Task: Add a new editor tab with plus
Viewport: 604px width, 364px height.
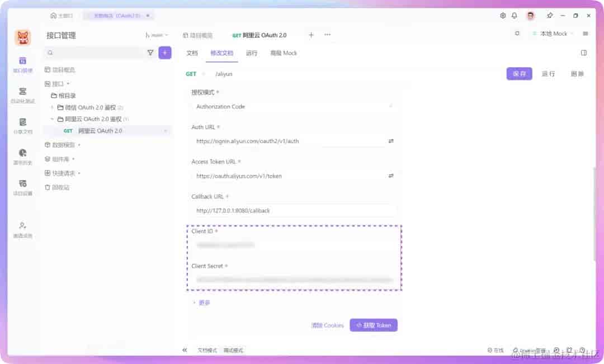Action: [312, 35]
